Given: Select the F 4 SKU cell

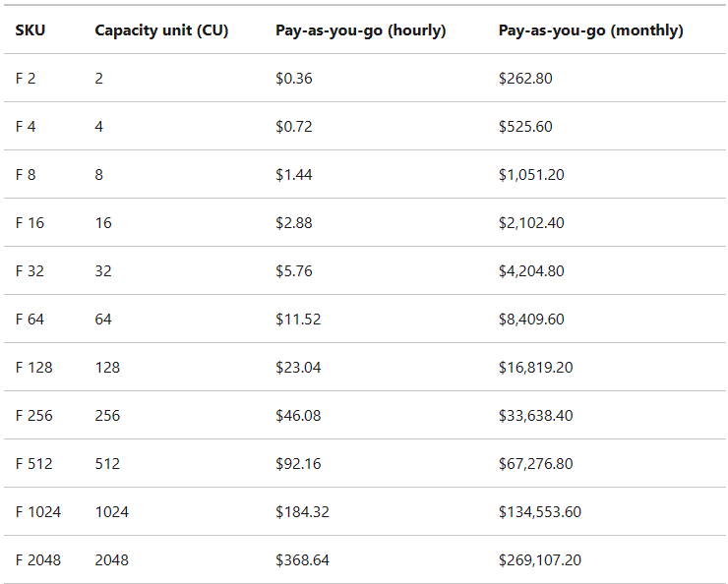Looking at the screenshot, I should click(26, 127).
